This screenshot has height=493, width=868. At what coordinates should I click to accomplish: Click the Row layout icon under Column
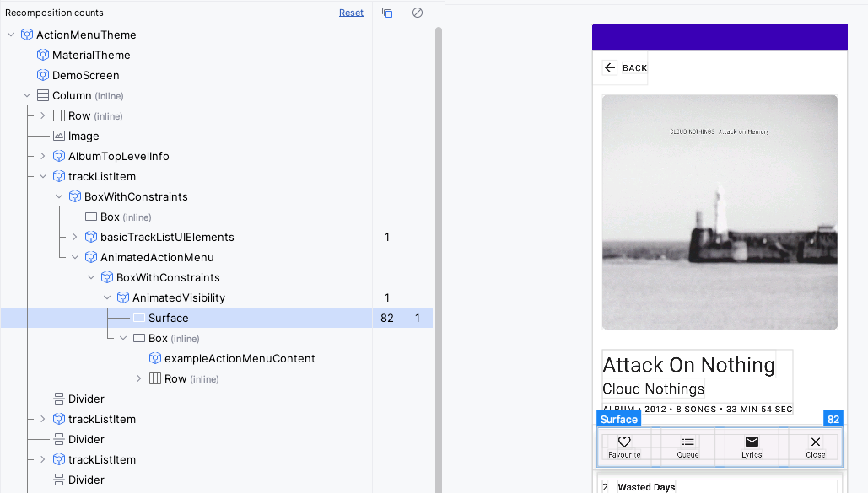[x=59, y=115]
